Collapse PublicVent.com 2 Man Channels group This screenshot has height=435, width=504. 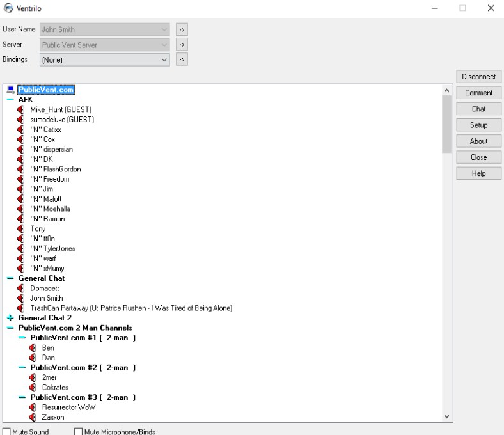pyautogui.click(x=10, y=328)
